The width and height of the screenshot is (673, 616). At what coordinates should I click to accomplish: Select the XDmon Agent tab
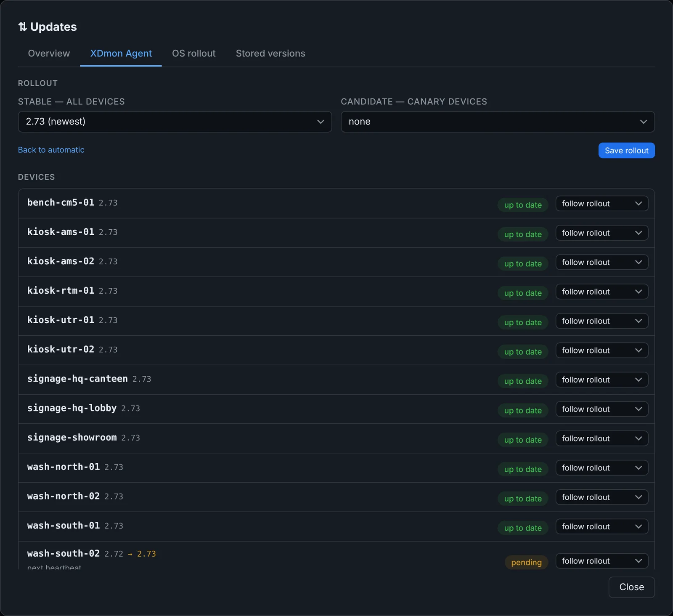coord(121,53)
